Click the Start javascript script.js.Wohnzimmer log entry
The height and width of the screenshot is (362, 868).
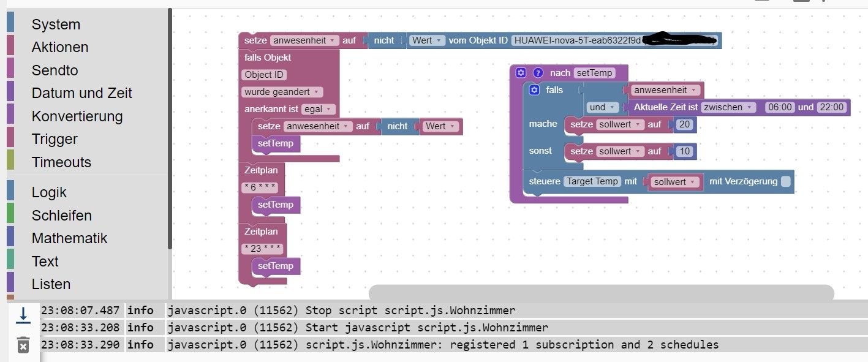click(426, 327)
